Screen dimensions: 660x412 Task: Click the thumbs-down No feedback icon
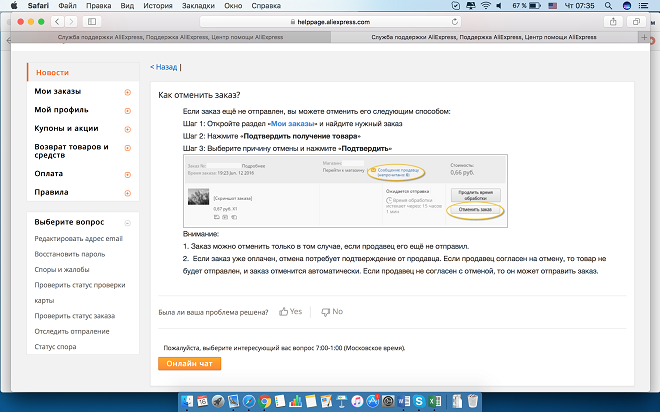click(326, 312)
